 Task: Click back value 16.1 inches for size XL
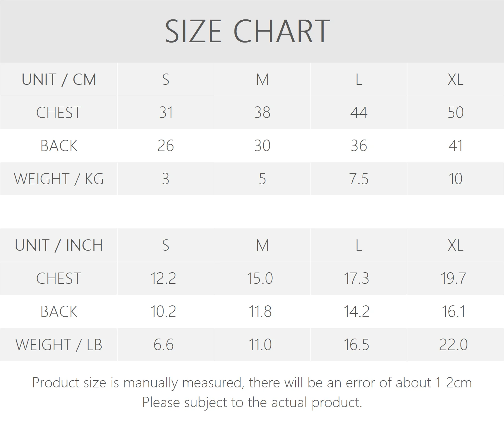[x=453, y=312]
